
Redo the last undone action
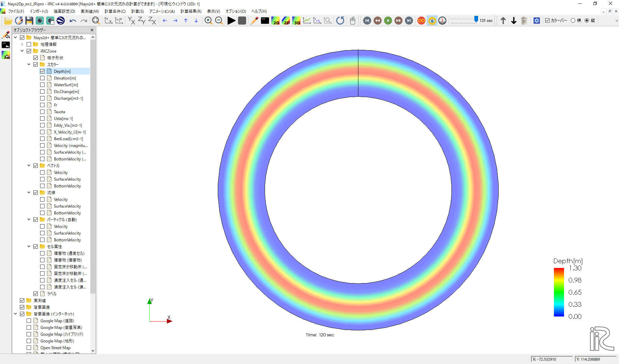click(84, 21)
